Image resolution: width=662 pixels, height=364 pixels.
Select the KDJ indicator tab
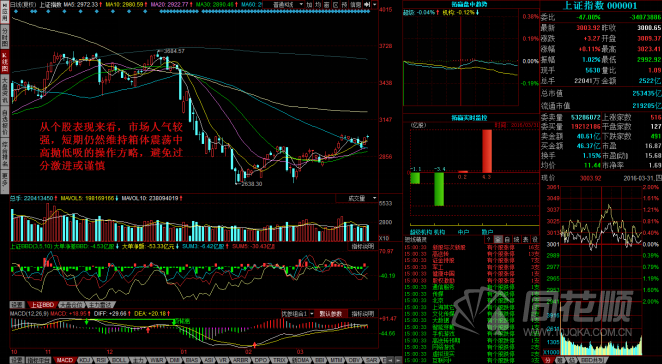tap(85, 360)
